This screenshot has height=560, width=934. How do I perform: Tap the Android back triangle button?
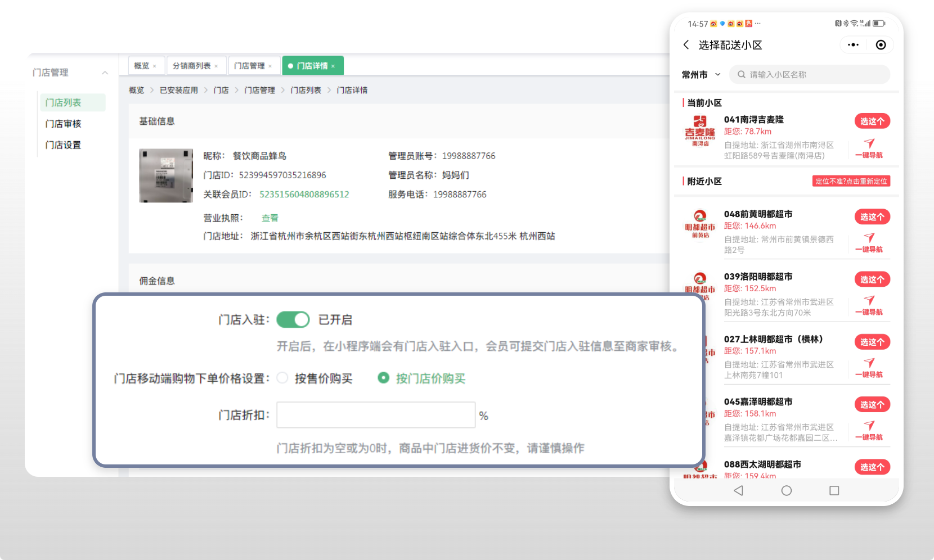pyautogui.click(x=739, y=491)
